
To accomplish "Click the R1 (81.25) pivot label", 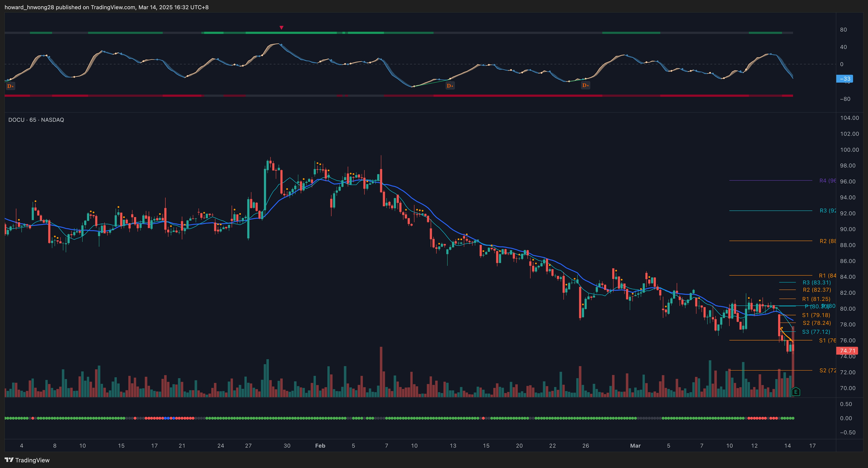I will coord(816,299).
